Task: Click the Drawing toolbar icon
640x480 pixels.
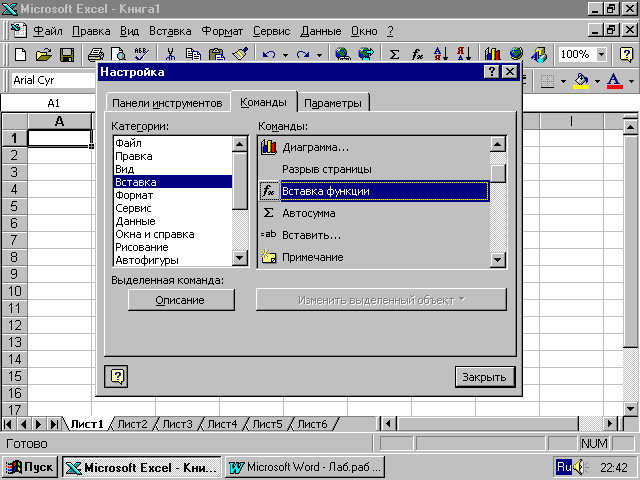Action: tap(539, 54)
